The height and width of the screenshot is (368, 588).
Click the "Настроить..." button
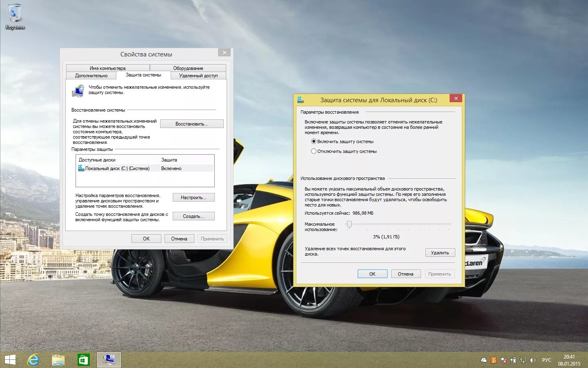tap(194, 197)
